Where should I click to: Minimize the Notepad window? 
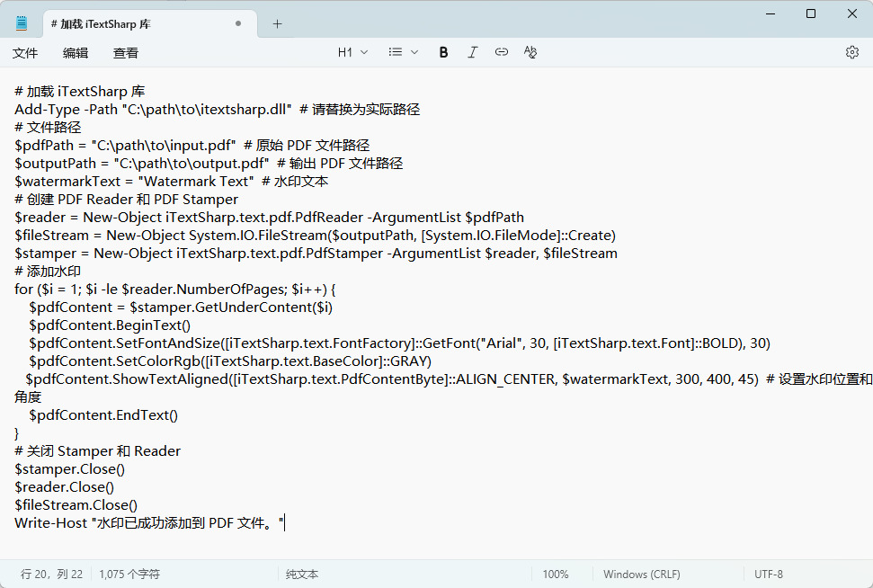771,13
